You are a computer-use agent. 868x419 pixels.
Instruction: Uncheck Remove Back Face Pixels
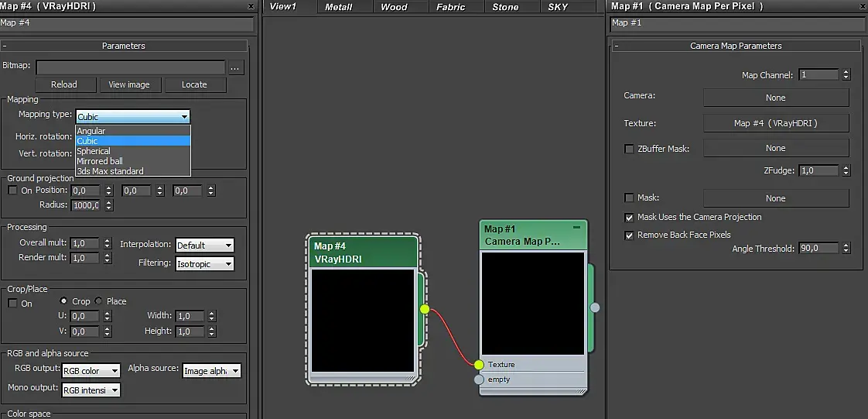629,235
